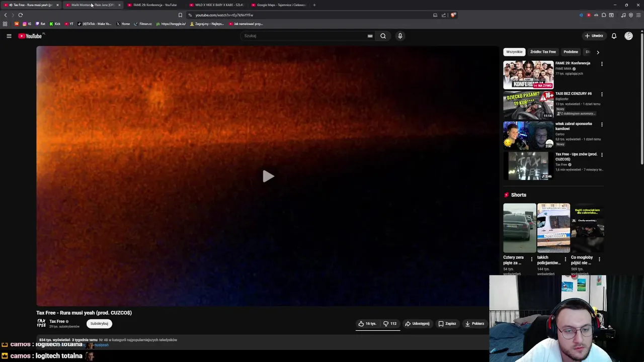Screen dimensions: 644x362
Task: Open a new browser tab
Action: (314, 5)
